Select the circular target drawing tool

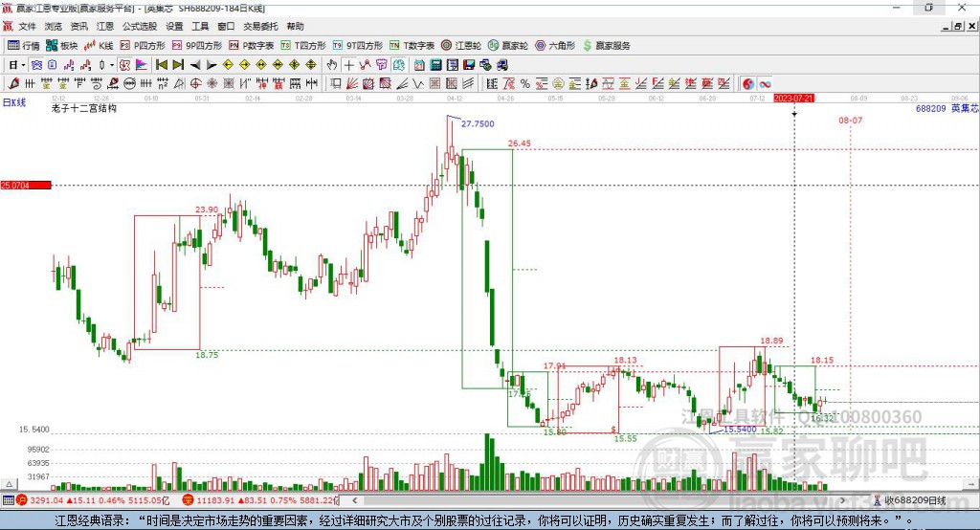coord(195,84)
